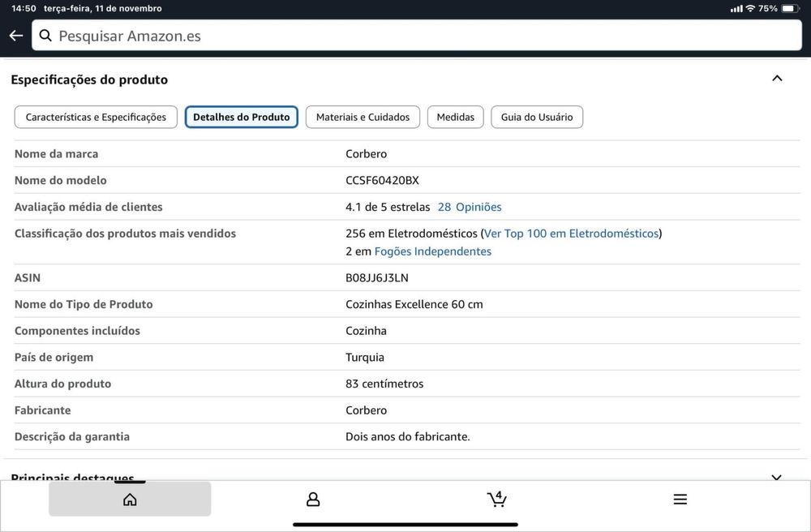Open the hamburger menu icon
Image resolution: width=811 pixels, height=532 pixels.
(x=680, y=499)
